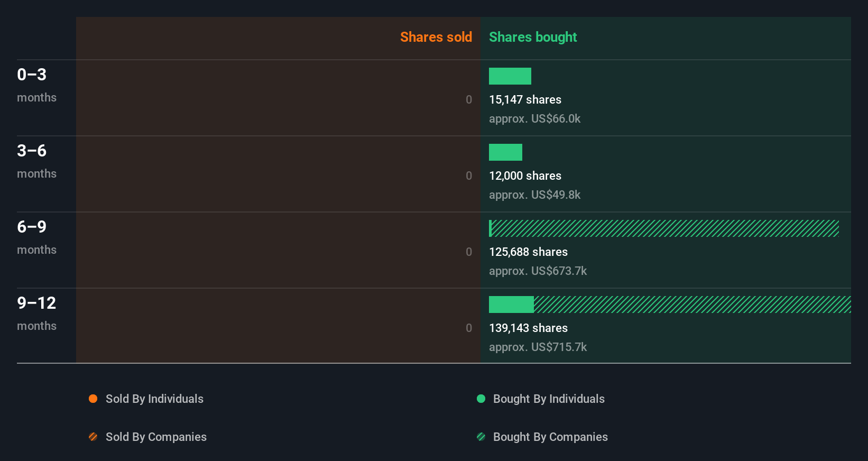The width and height of the screenshot is (868, 461).
Task: Click the shares sold 0 in 3–6 months row
Action: coord(469,176)
